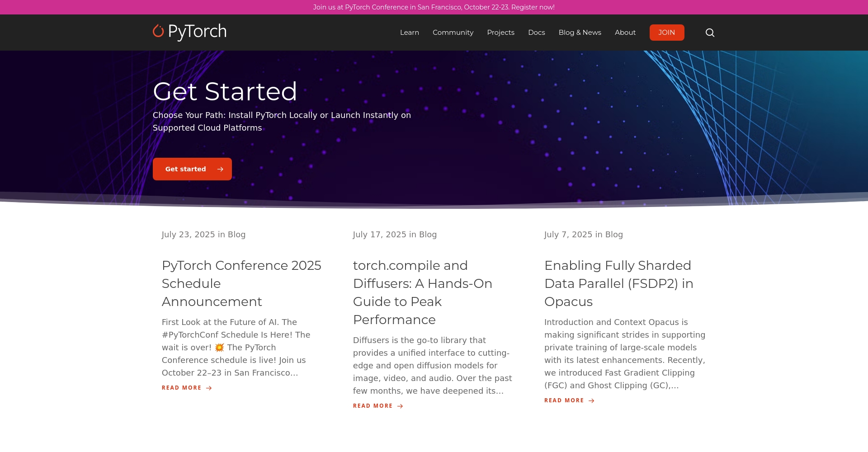The image size is (868, 452).
Task: Click the 'July 23, 2025 in Blog' text
Action: pyautogui.click(x=203, y=235)
